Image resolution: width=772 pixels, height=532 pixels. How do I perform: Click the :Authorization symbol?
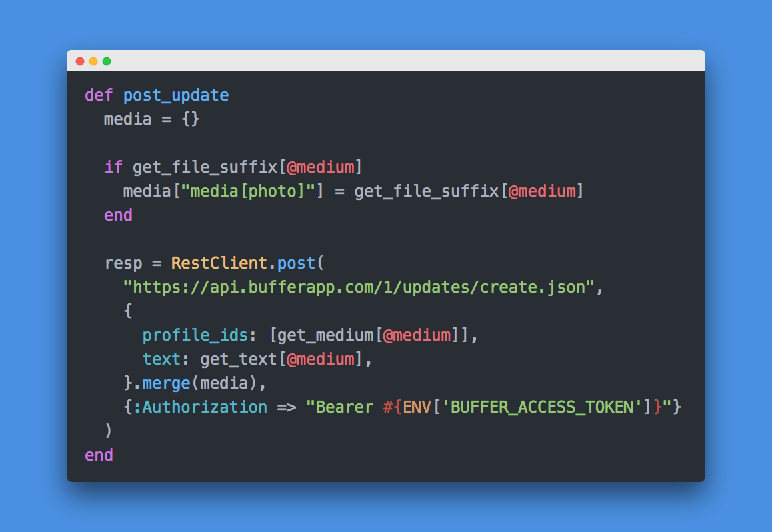[x=200, y=407]
